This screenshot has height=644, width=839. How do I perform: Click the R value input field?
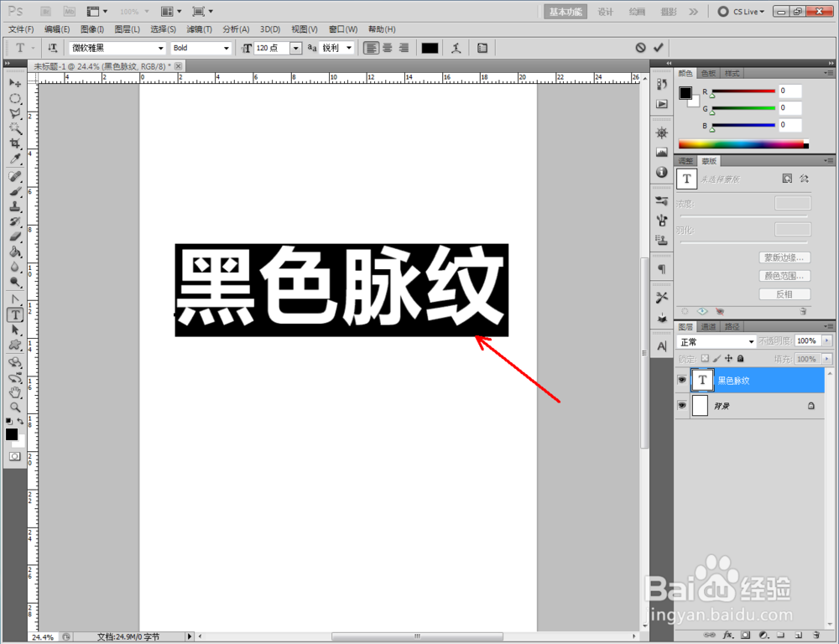(x=789, y=91)
